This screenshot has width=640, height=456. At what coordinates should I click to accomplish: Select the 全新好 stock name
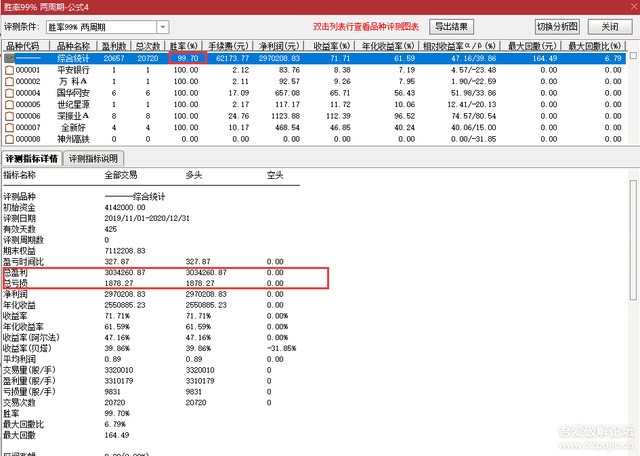73,128
